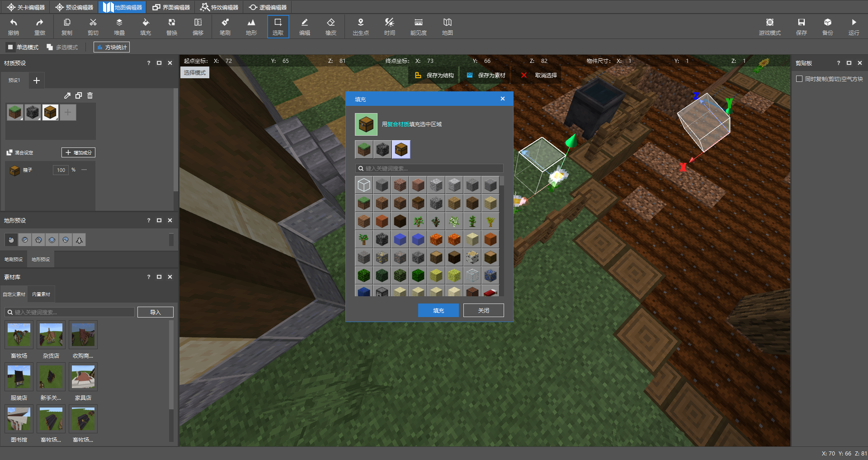Click the 箱子 percentage value field

[61, 170]
